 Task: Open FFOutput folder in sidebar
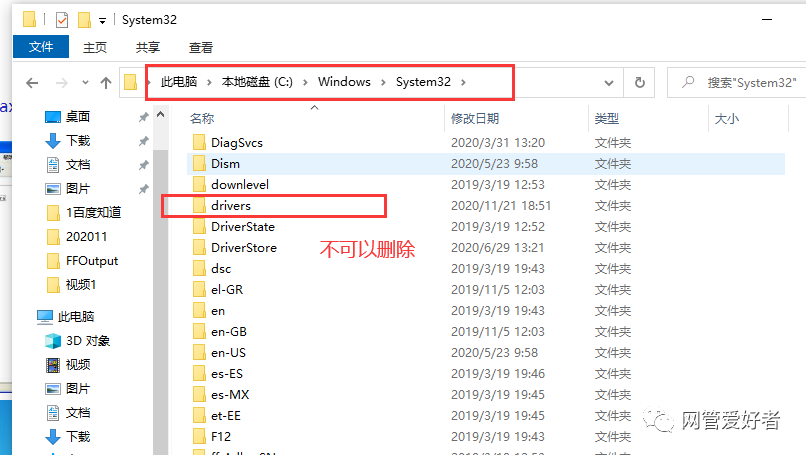[x=91, y=261]
